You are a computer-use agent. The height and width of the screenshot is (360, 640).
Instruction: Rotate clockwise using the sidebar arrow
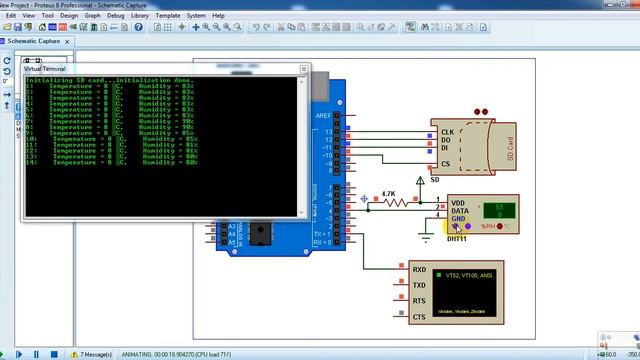[7, 61]
